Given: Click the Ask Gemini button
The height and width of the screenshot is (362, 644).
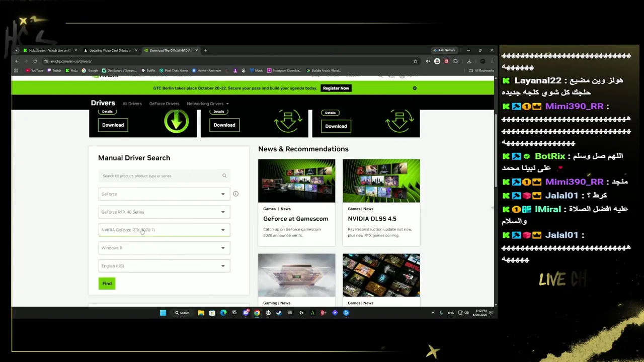Looking at the screenshot, I should [x=444, y=50].
